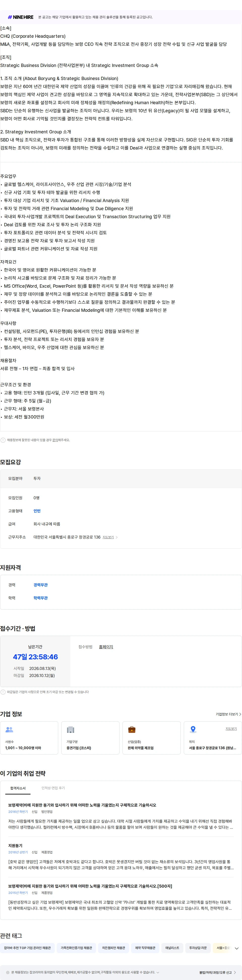
Task: Open essay titled 보령제약㈜에 지원한 동기와 2016년 하반기
Action: (x=82, y=805)
